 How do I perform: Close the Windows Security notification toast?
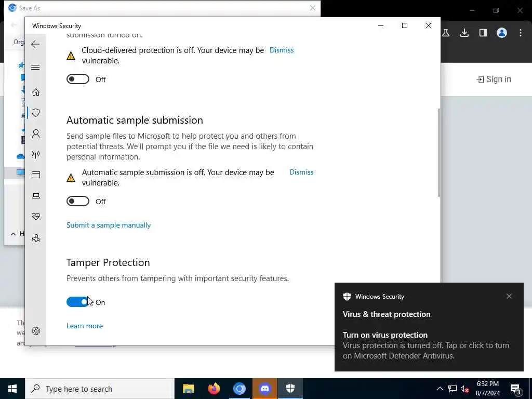pos(509,296)
